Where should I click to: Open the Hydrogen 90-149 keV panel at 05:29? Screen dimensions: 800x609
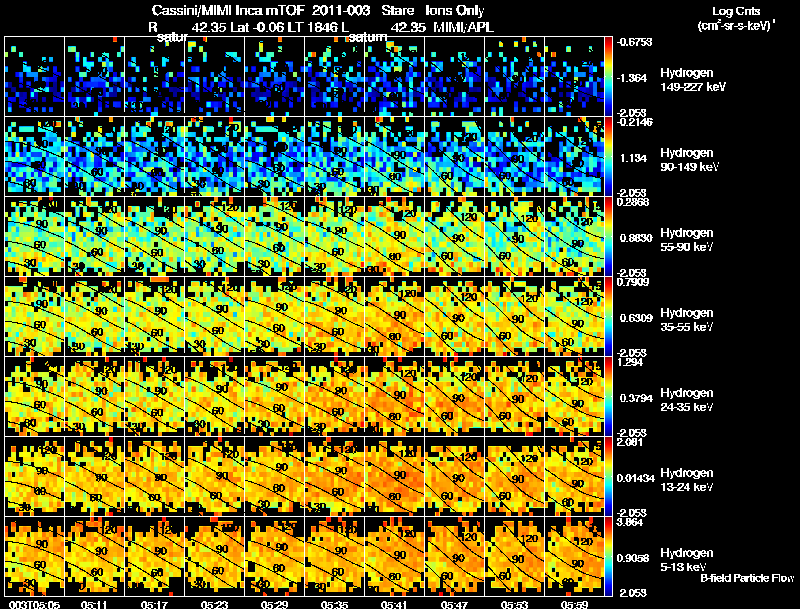coord(274,156)
